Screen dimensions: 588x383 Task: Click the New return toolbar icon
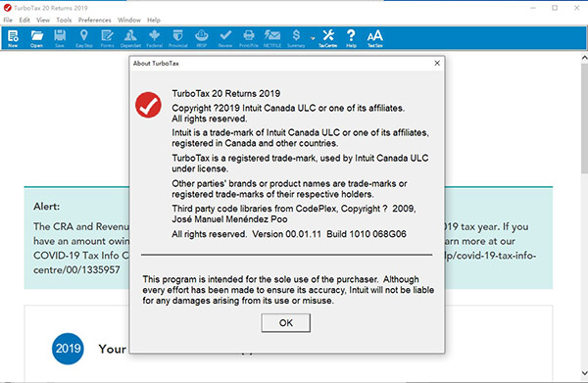(13, 38)
